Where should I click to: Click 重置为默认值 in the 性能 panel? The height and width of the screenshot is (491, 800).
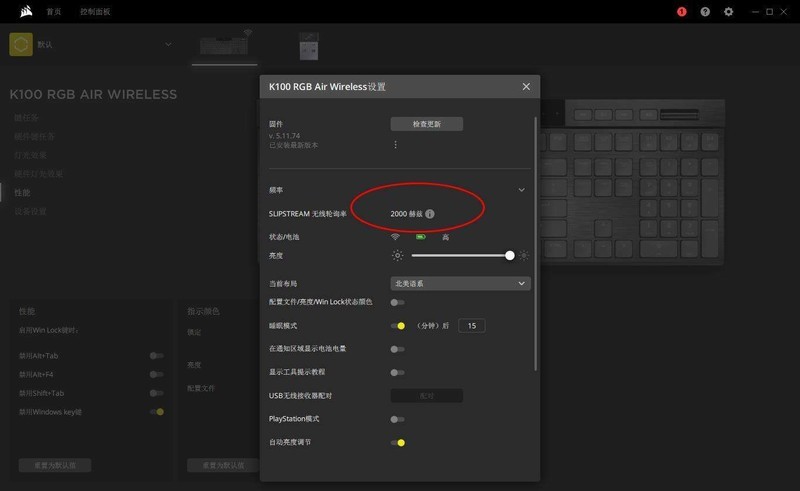(55, 465)
